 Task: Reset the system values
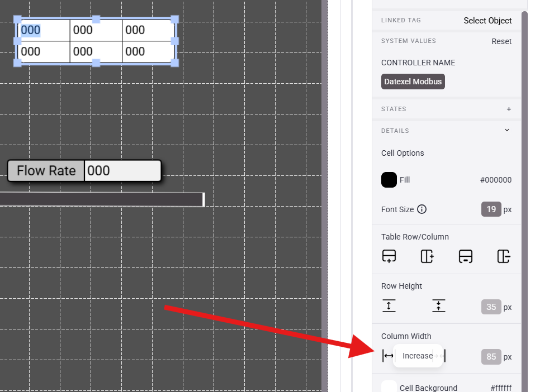point(501,41)
